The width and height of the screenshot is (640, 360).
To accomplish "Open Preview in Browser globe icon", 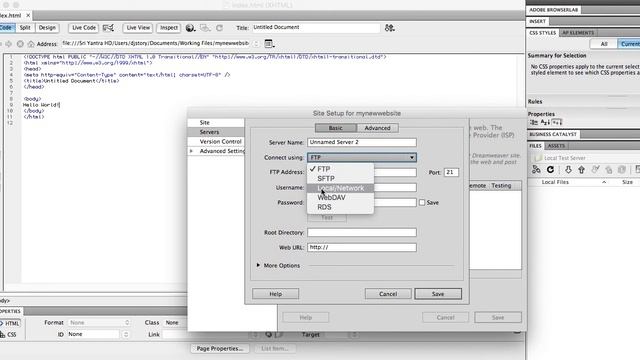I will click(x=190, y=28).
